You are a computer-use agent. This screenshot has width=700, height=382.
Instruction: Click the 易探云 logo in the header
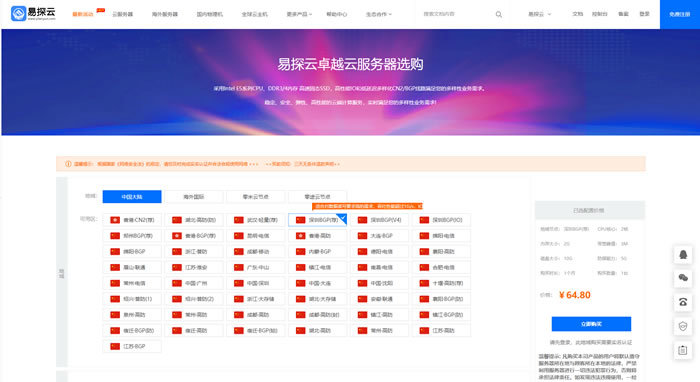(x=33, y=13)
